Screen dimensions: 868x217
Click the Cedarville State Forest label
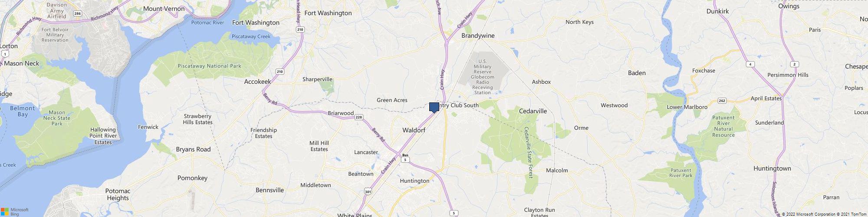528,152
